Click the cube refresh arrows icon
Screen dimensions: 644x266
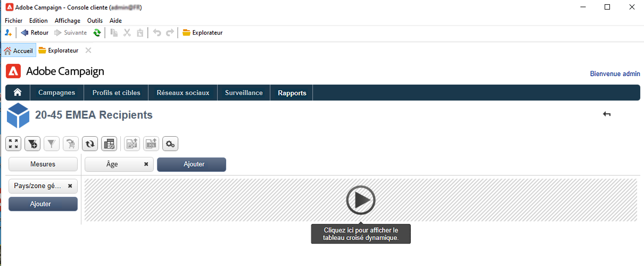(x=90, y=144)
